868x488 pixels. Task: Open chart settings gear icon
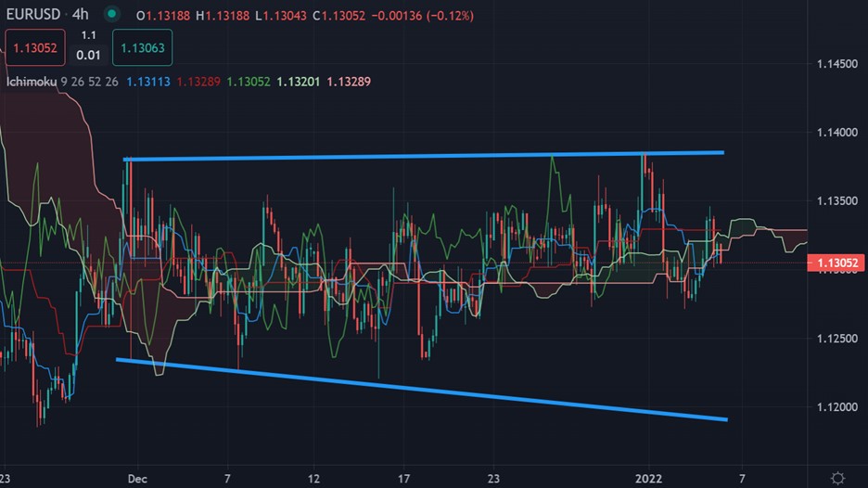(x=838, y=478)
